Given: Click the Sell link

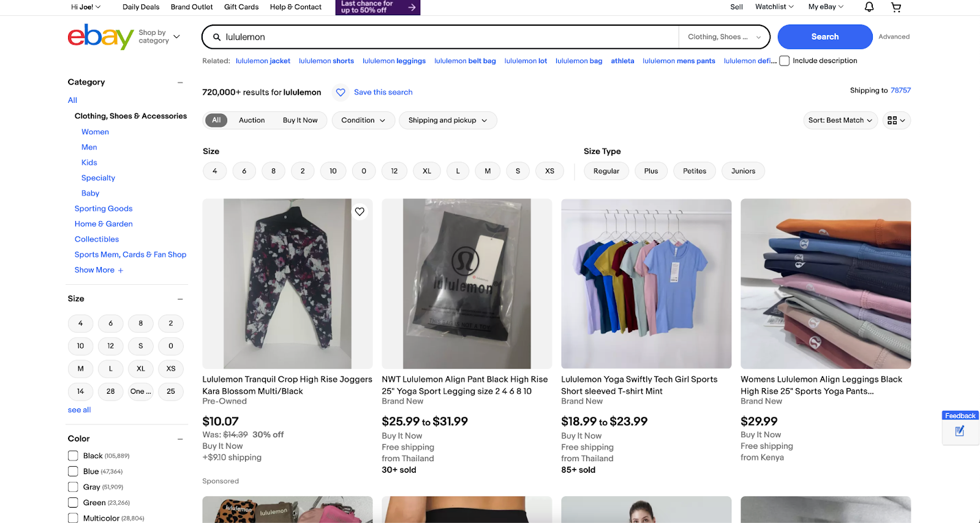Looking at the screenshot, I should (x=736, y=7).
